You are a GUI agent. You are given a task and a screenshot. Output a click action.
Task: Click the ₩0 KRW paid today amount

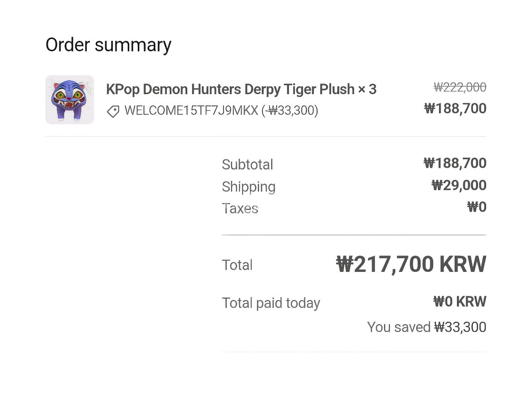[460, 301]
